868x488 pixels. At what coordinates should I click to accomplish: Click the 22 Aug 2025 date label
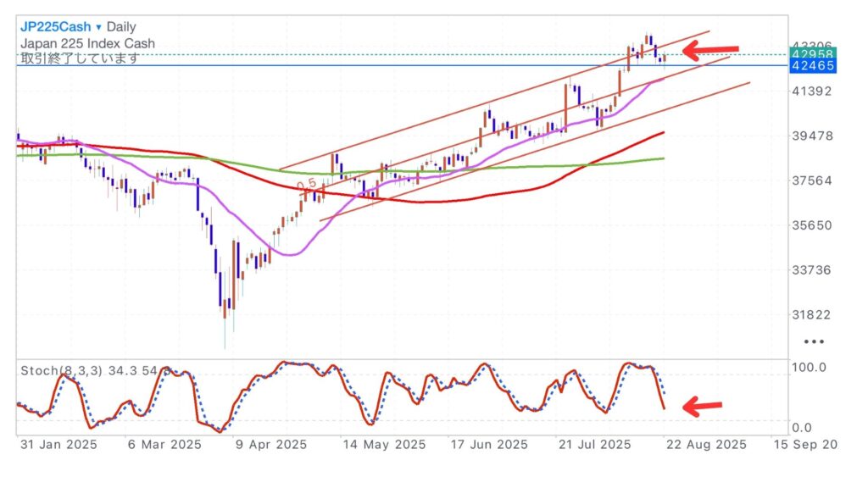(706, 445)
